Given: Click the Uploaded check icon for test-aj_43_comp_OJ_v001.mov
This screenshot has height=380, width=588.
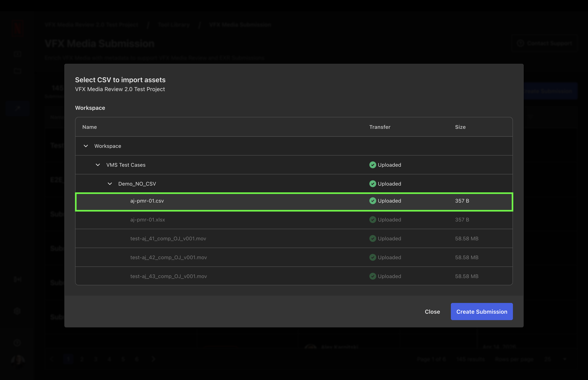Looking at the screenshot, I should (x=373, y=276).
